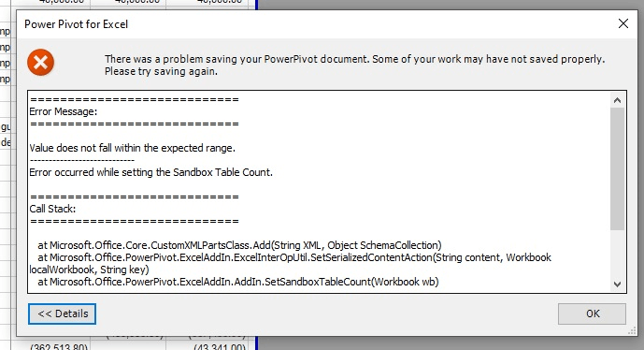Collapse the error details with << Details
The width and height of the screenshot is (644, 350).
[62, 314]
